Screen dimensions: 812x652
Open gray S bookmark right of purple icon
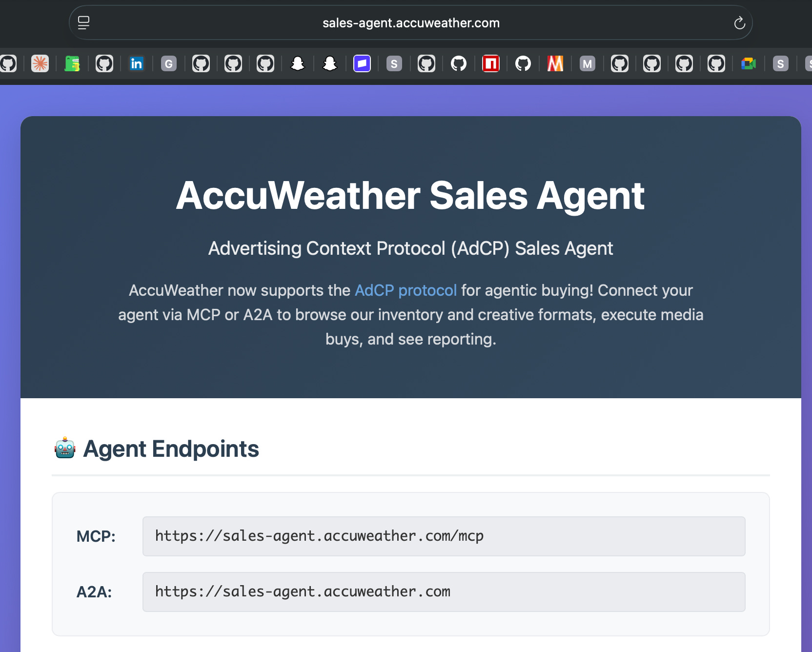(394, 63)
